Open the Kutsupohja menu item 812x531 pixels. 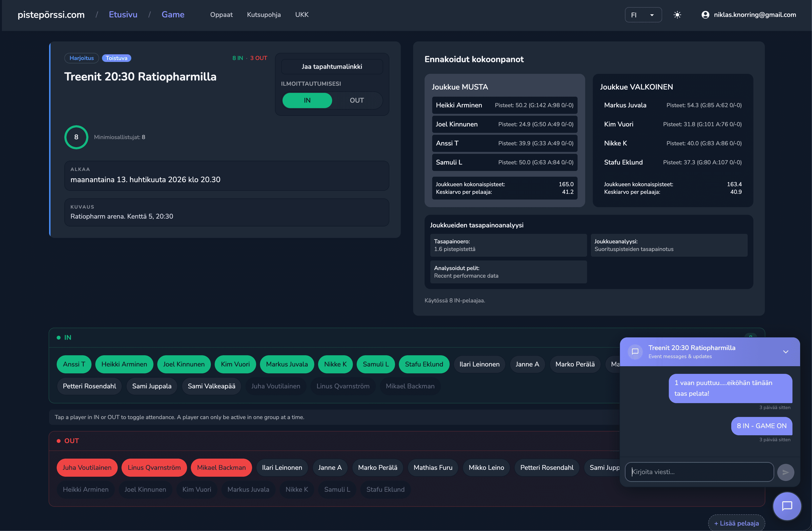(264, 15)
